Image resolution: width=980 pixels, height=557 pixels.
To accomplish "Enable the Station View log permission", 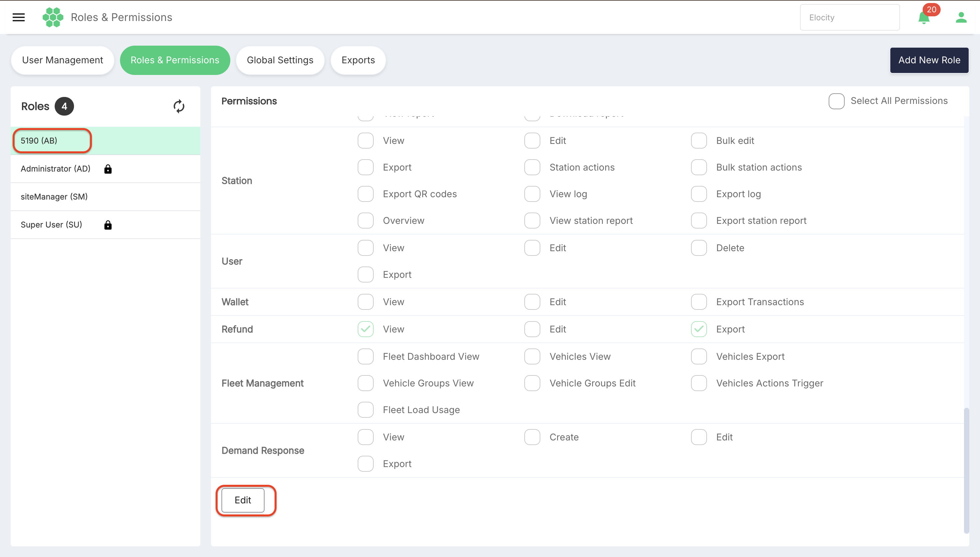I will pyautogui.click(x=532, y=194).
